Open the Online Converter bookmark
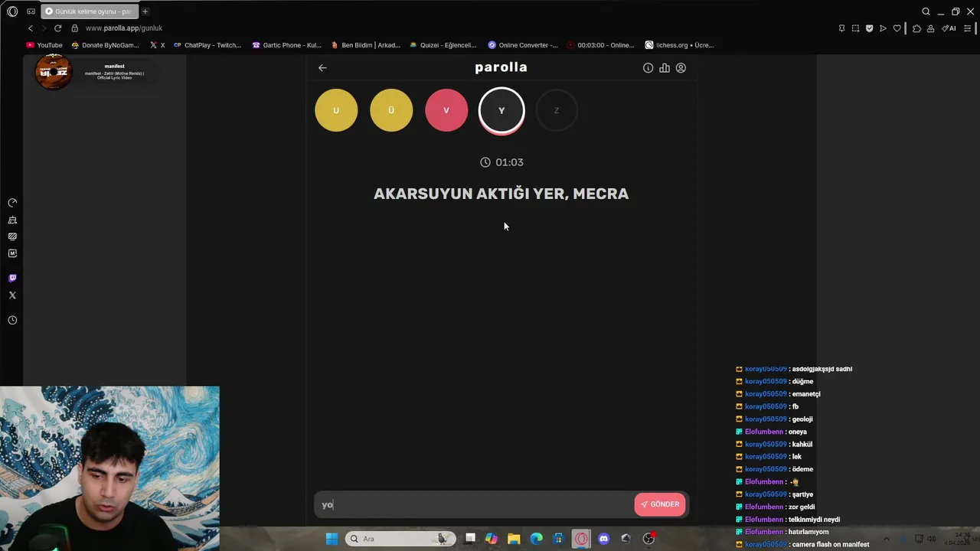Viewport: 980px width, 551px height. pos(523,45)
